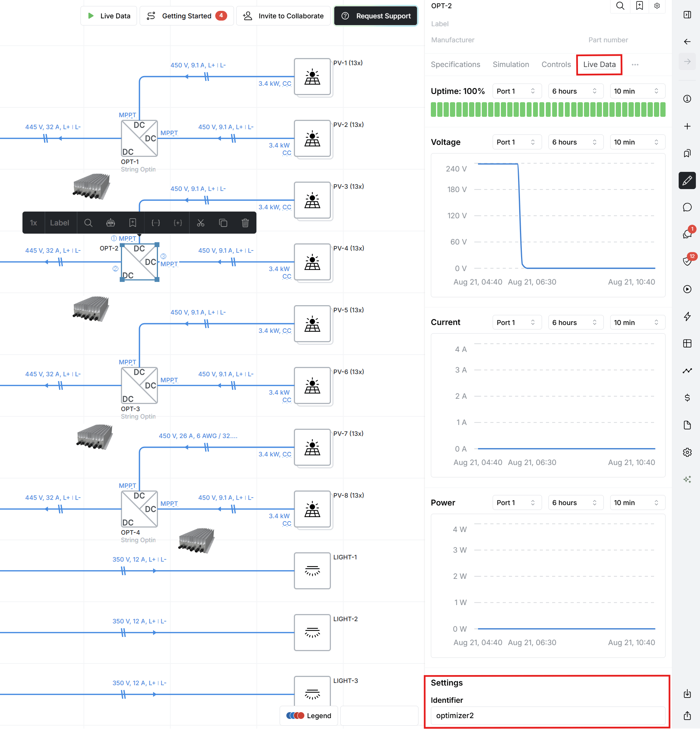
Task: Open the Uptime 6 hours dropdown
Action: [x=575, y=91]
